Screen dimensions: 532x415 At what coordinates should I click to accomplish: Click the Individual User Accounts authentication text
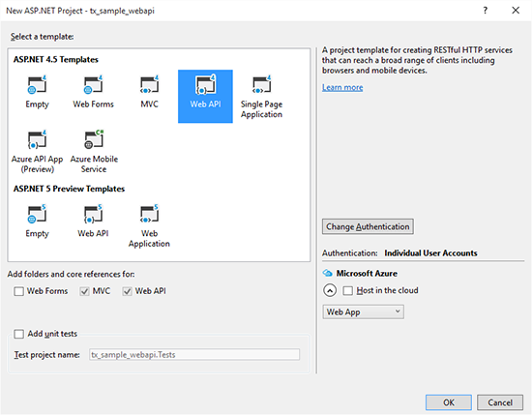(x=430, y=253)
